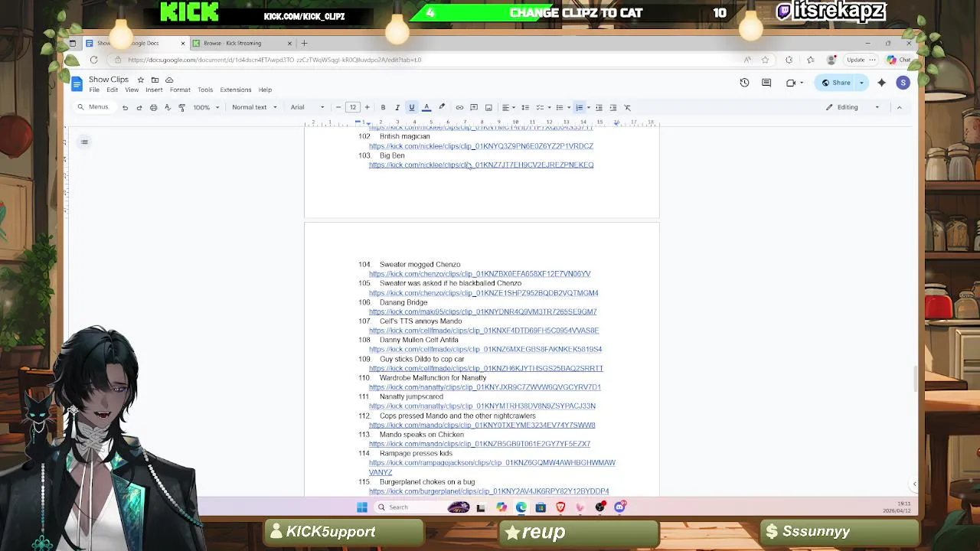The height and width of the screenshot is (551, 980).
Task: Run spelling and grammar check icon
Action: pos(168,107)
